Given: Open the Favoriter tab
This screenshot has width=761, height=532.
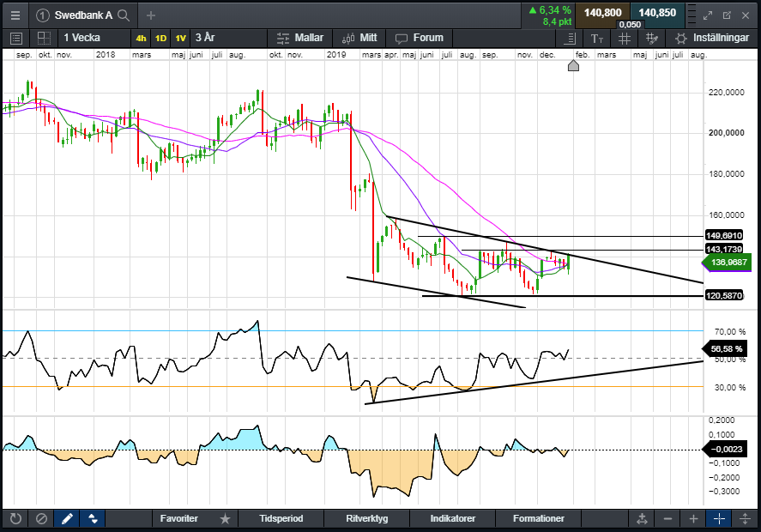Looking at the screenshot, I should click(179, 518).
